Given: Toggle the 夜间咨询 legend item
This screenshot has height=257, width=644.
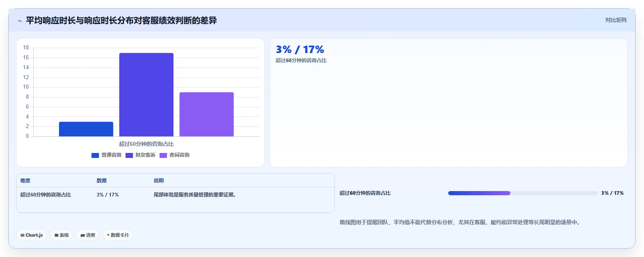Looking at the screenshot, I should 174,155.
